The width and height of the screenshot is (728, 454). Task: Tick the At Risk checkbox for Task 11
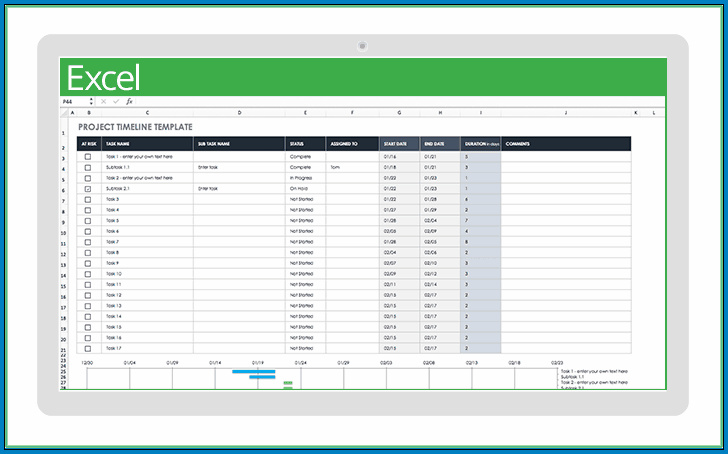pos(88,285)
